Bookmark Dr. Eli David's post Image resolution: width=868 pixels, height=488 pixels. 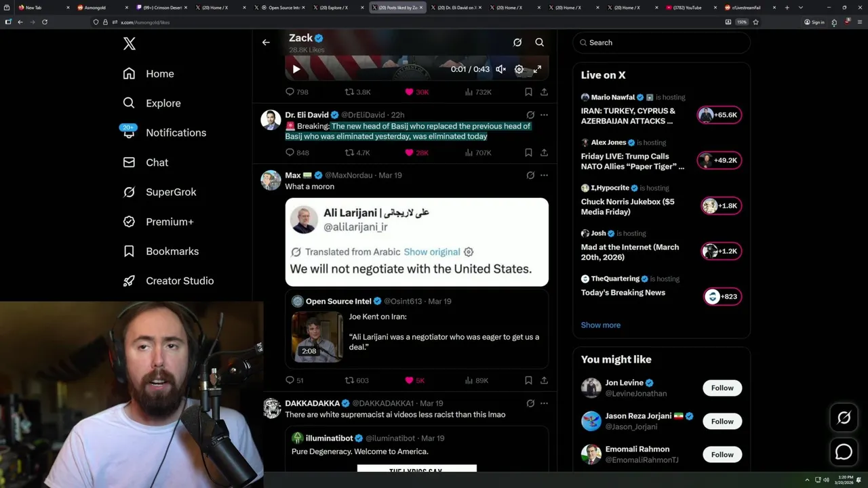coord(528,153)
